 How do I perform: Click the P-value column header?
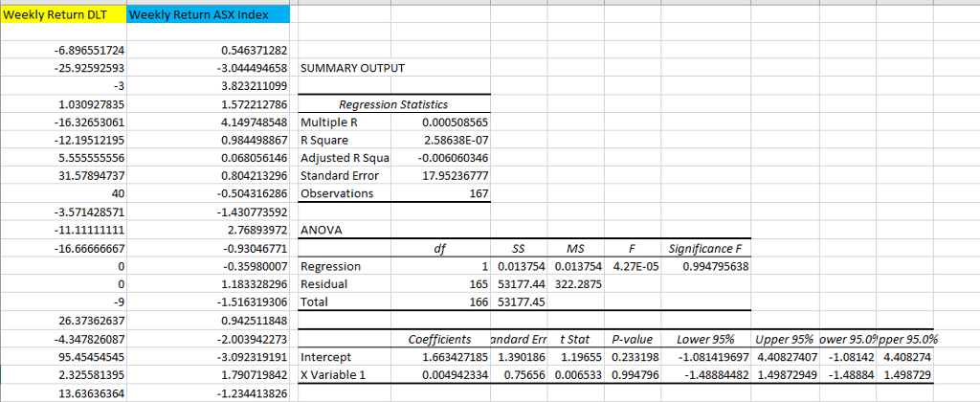[632, 340]
